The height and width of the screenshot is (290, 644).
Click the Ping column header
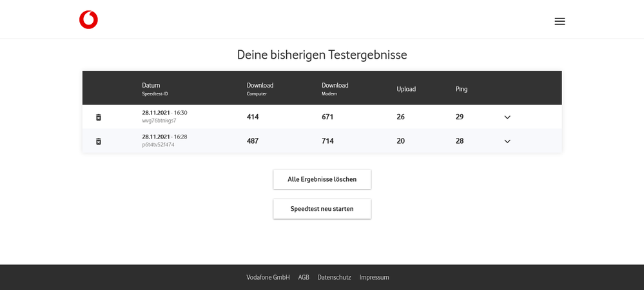(x=462, y=89)
